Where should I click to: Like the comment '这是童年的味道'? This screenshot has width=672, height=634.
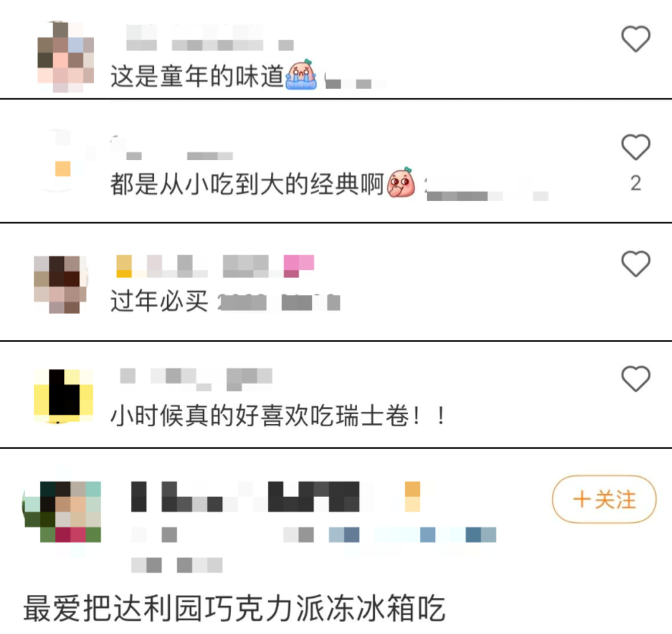(636, 39)
